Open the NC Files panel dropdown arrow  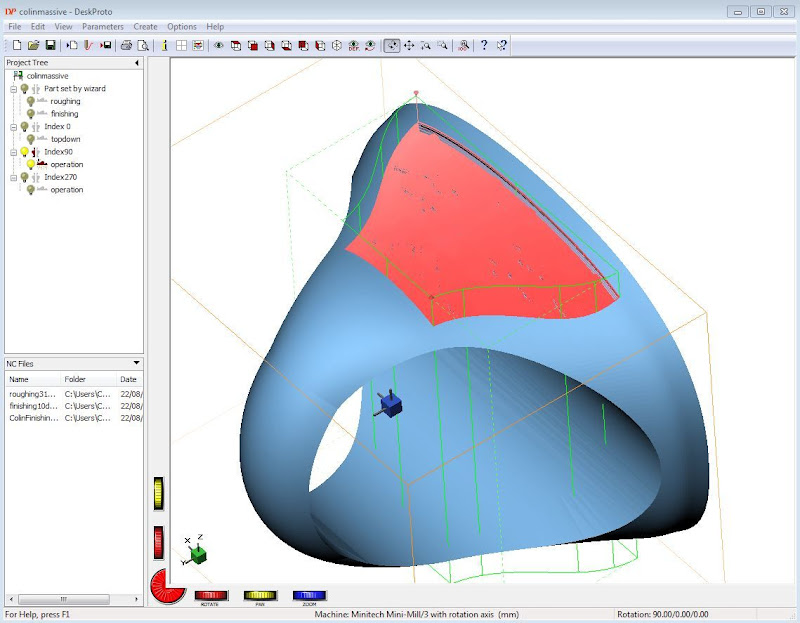click(136, 363)
